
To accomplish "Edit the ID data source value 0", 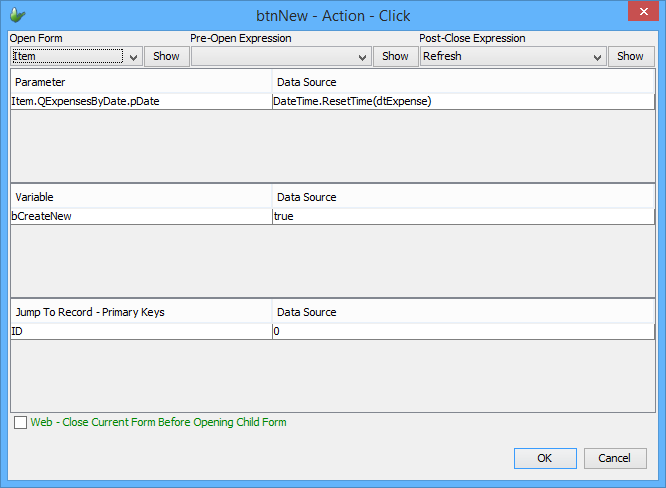I will [463, 331].
